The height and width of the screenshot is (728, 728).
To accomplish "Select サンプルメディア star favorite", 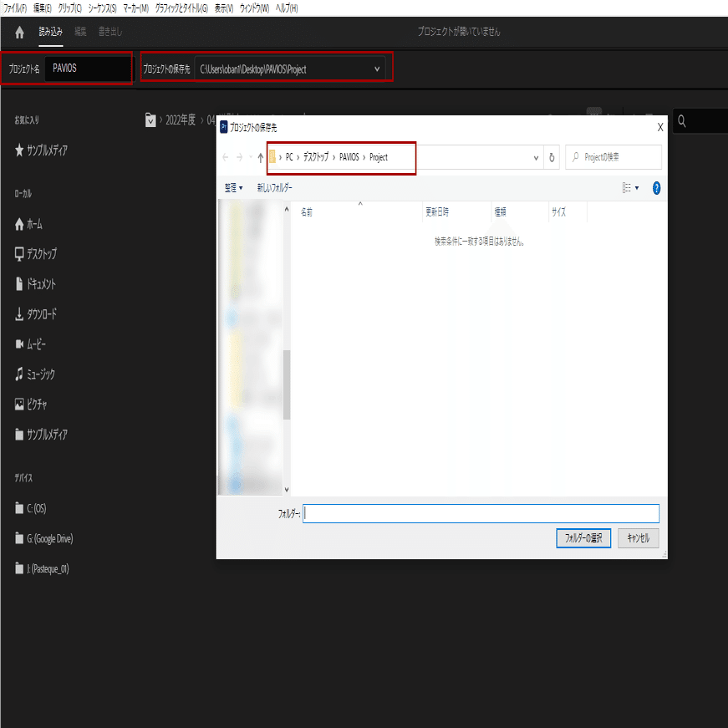I will tap(41, 150).
